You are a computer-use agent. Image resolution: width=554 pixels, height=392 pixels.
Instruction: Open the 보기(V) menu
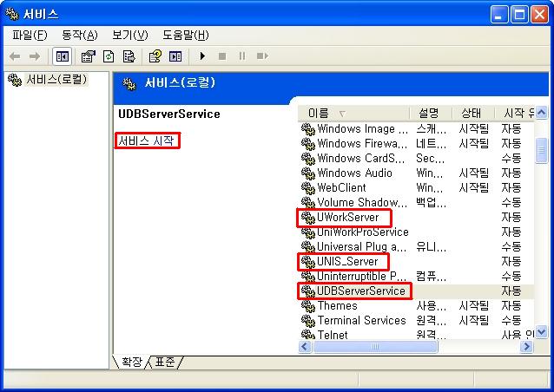click(x=129, y=35)
